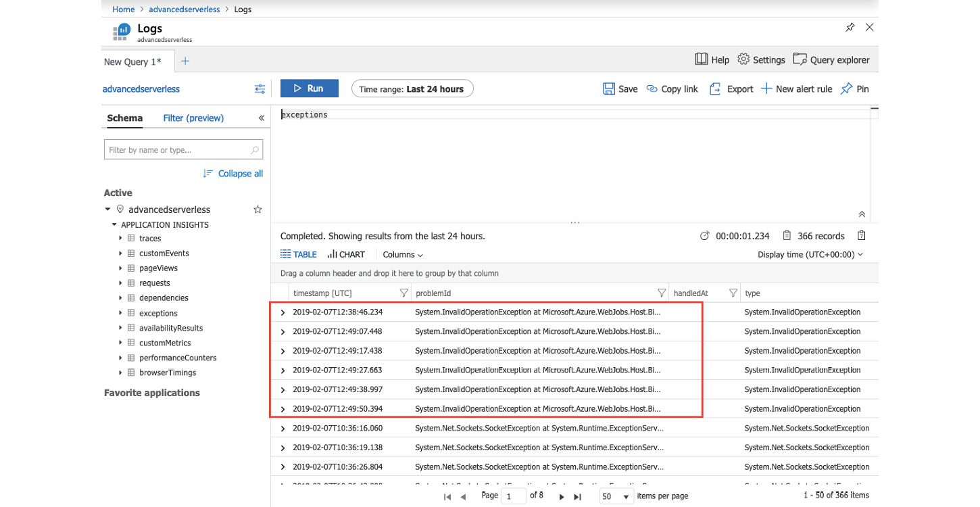The image size is (980, 507).
Task: Open the items per page dropdown
Action: [616, 496]
